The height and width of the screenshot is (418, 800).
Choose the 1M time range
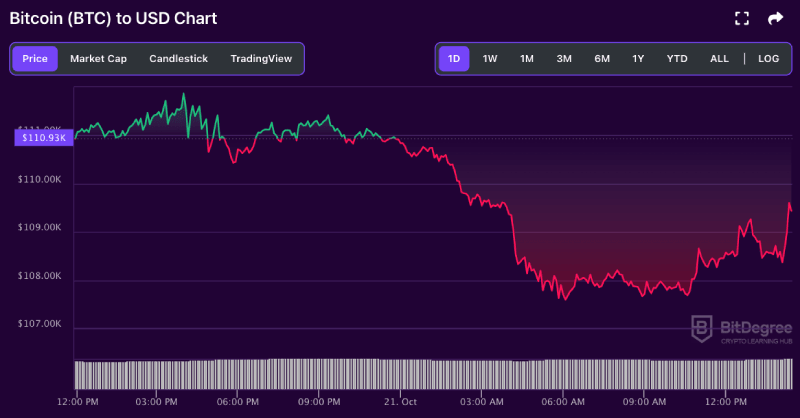click(526, 59)
